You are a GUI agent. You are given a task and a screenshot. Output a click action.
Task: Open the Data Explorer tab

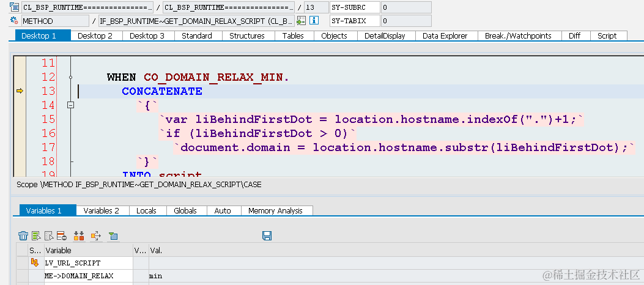point(446,35)
